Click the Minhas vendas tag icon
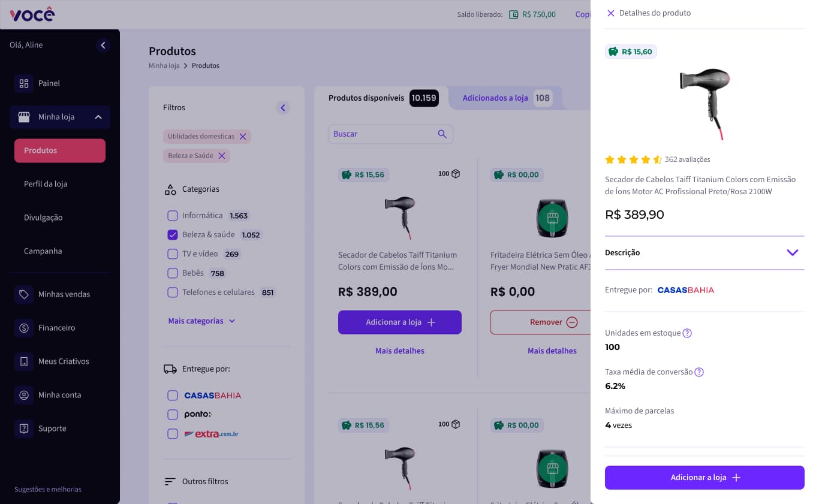Viewport: 819px width, 504px height. 24,294
